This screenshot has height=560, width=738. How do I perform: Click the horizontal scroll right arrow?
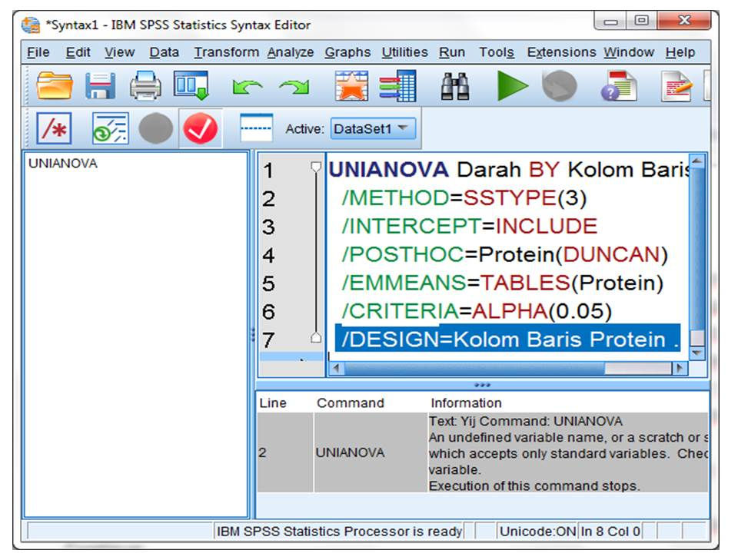tap(680, 368)
